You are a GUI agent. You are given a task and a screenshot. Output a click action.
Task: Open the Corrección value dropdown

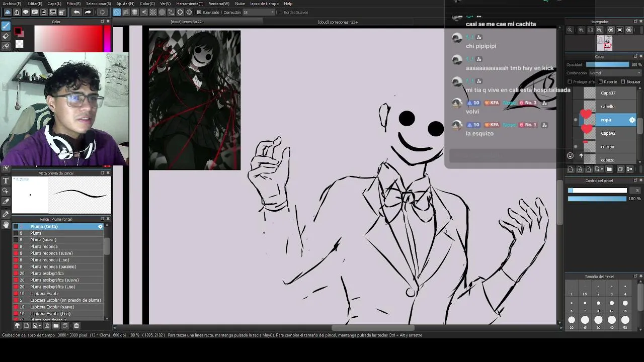coord(260,12)
